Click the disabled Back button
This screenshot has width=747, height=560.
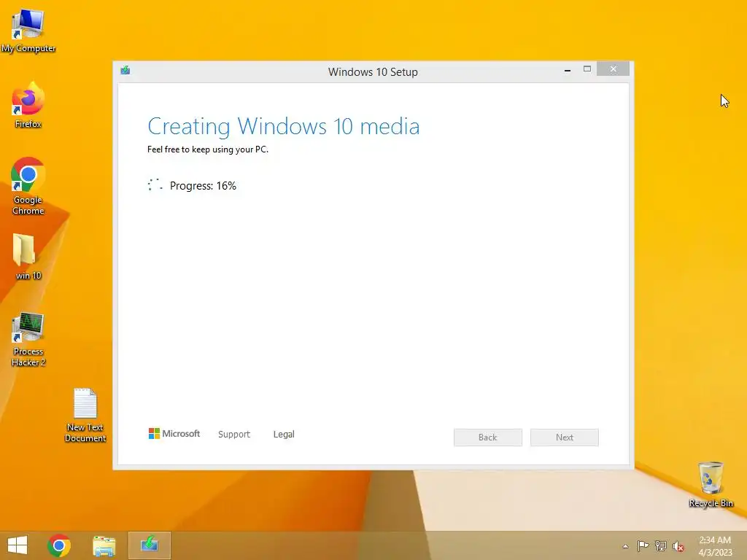pyautogui.click(x=488, y=437)
